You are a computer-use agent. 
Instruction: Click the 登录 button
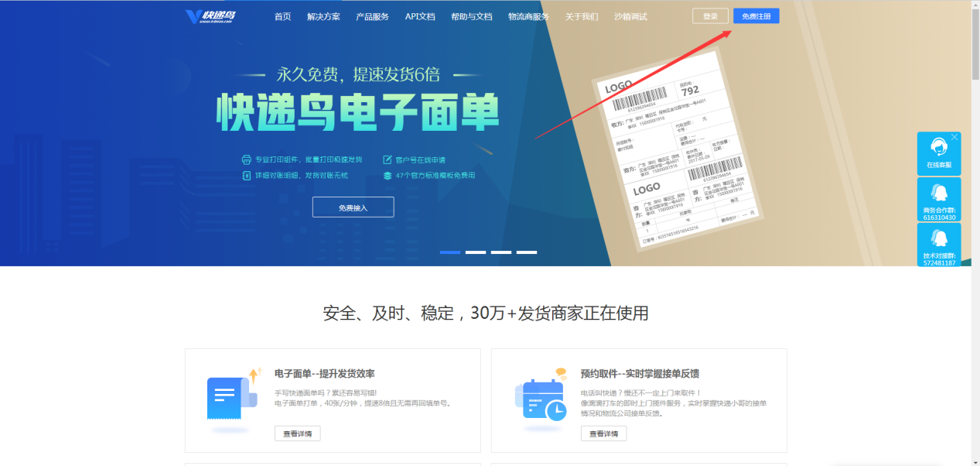tap(710, 16)
